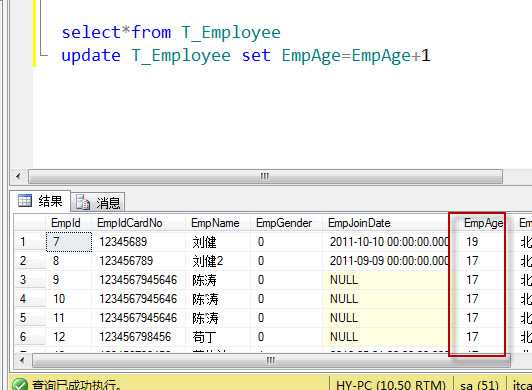
Task: Click the EmpIdCardNo column header
Action: (x=130, y=223)
